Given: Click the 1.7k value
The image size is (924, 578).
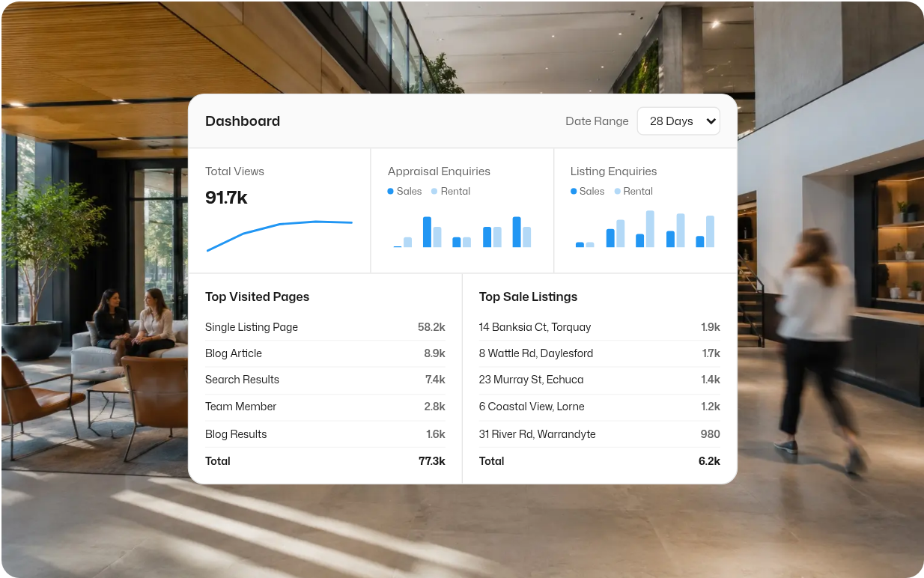Looking at the screenshot, I should pyautogui.click(x=711, y=353).
